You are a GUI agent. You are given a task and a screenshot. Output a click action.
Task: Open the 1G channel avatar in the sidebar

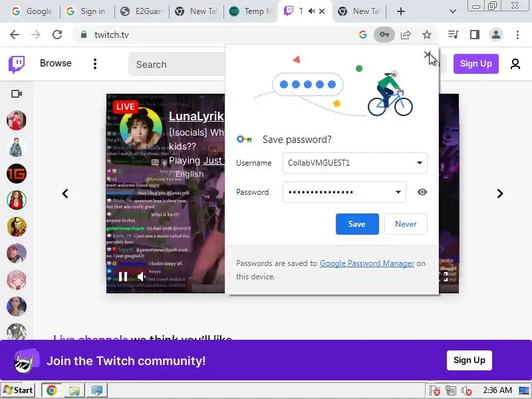click(x=16, y=174)
